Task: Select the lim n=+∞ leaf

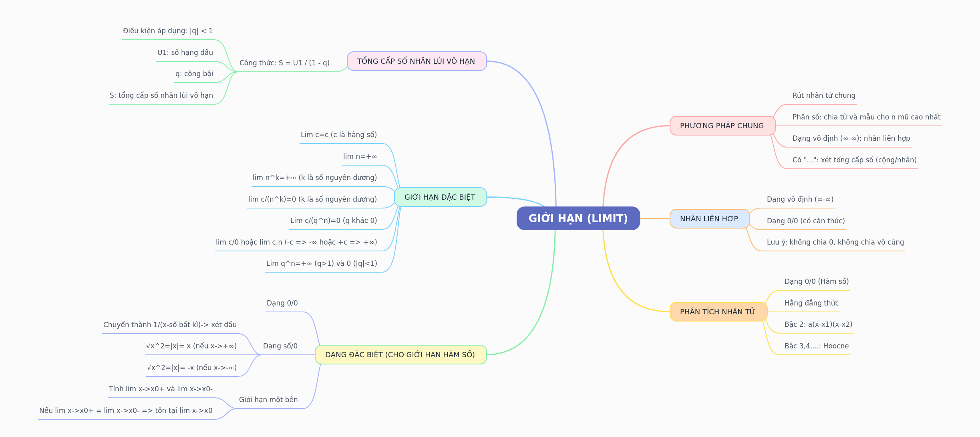Action: coord(360,156)
